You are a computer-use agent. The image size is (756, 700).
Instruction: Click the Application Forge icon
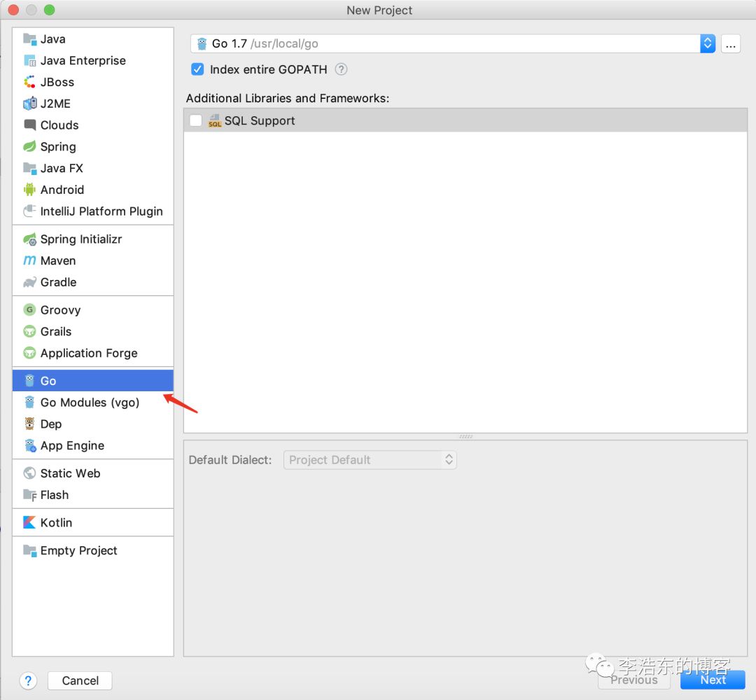click(x=30, y=353)
